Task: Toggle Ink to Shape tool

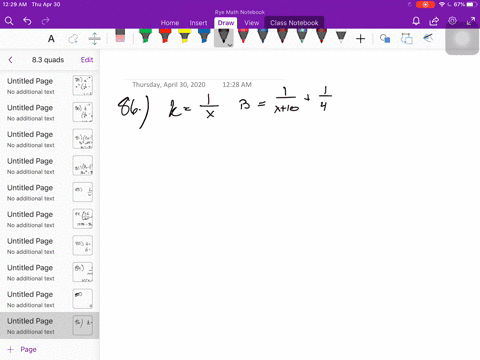Action: 407,39
